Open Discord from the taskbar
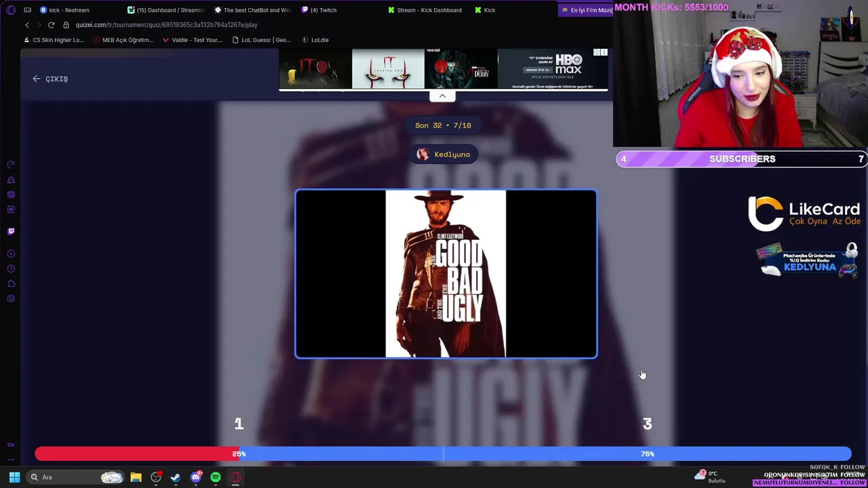 [x=196, y=477]
